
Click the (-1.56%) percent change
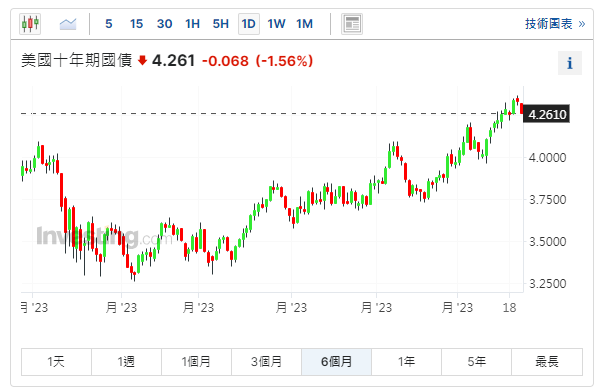pyautogui.click(x=284, y=61)
